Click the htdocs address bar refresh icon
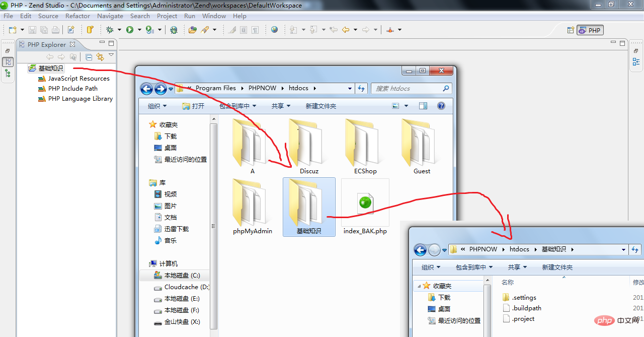Screen dimensions: 644x337 pos(361,88)
